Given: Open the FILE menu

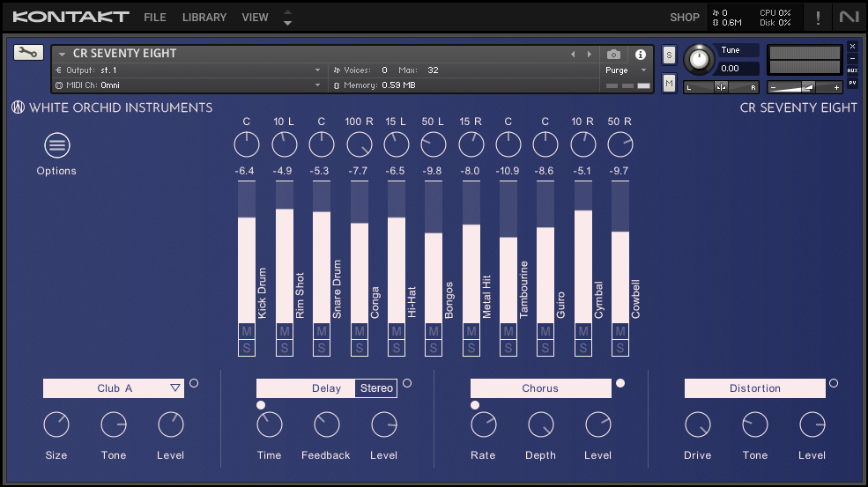Looking at the screenshot, I should pos(155,18).
